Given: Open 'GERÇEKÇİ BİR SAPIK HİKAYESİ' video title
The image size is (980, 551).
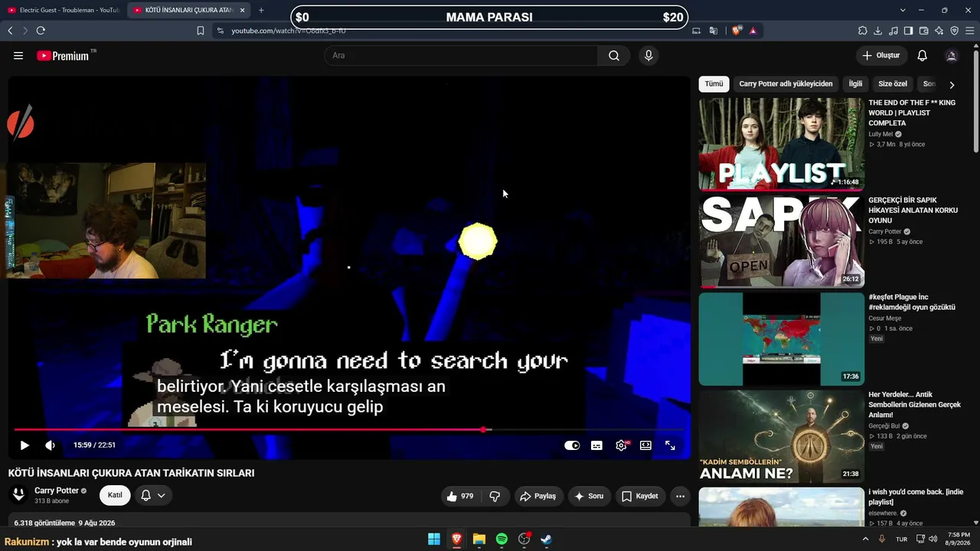Looking at the screenshot, I should pyautogui.click(x=913, y=210).
